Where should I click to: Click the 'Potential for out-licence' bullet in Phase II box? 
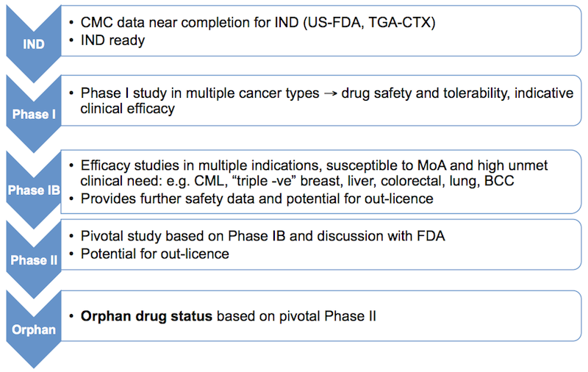[154, 254]
